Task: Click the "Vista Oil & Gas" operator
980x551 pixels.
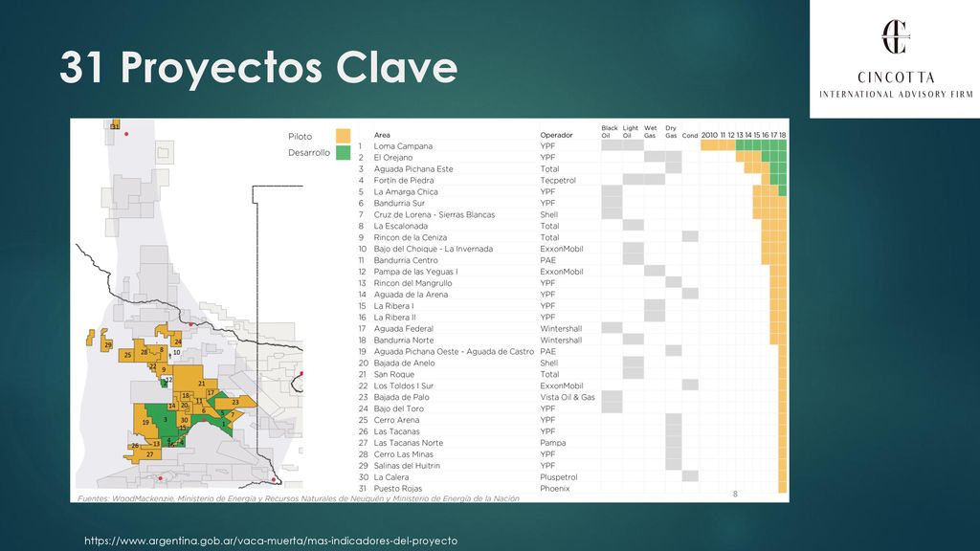Action: tap(568, 397)
